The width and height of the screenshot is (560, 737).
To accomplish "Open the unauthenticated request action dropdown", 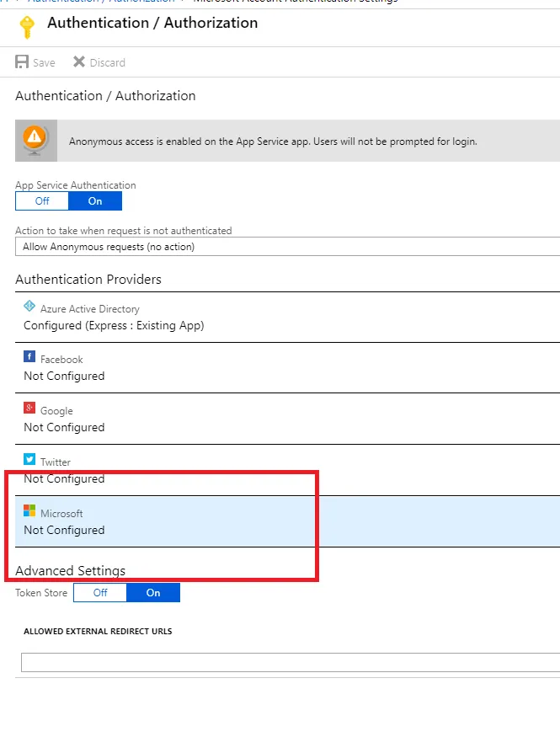I will (287, 247).
